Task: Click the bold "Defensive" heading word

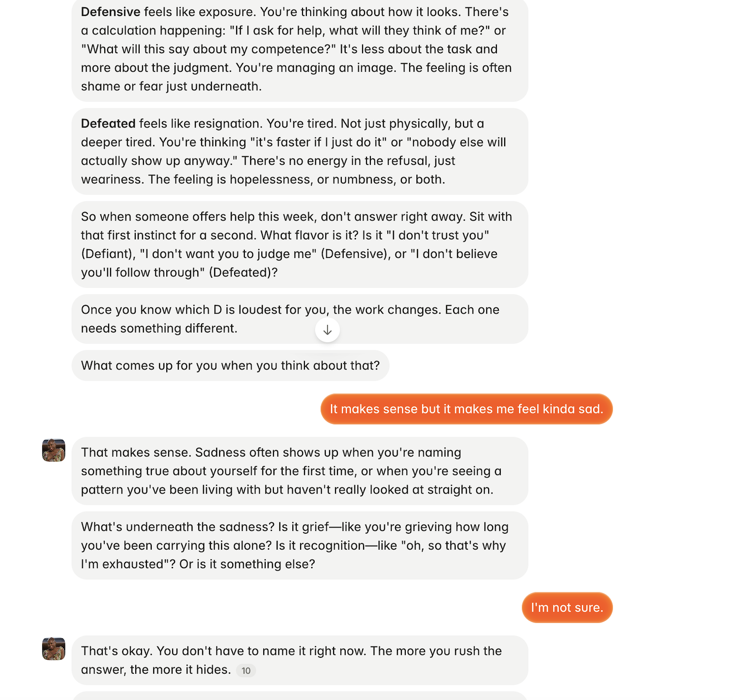Action: (x=111, y=12)
